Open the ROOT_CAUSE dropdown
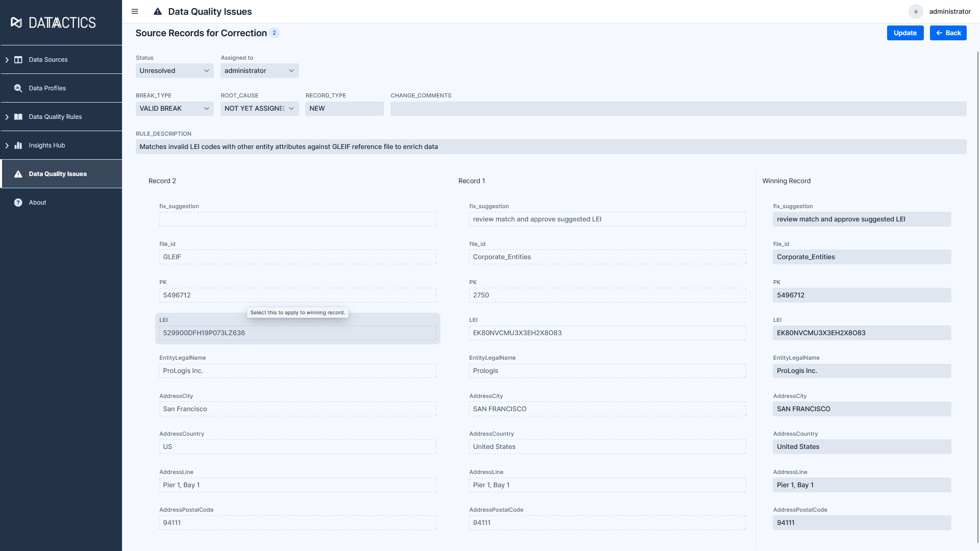 click(259, 108)
